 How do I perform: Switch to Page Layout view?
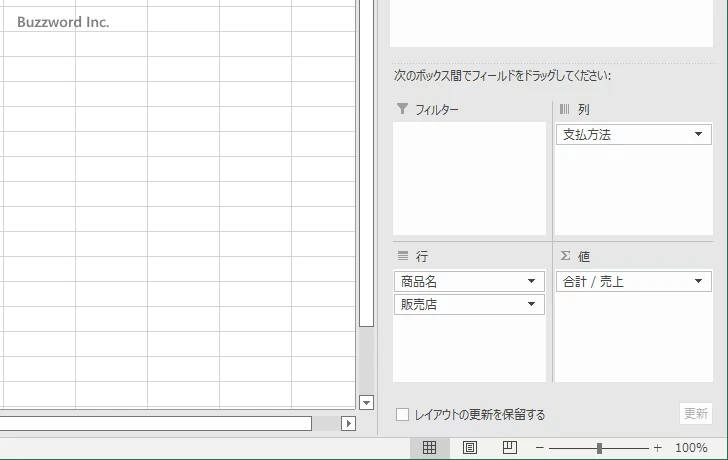point(469,448)
